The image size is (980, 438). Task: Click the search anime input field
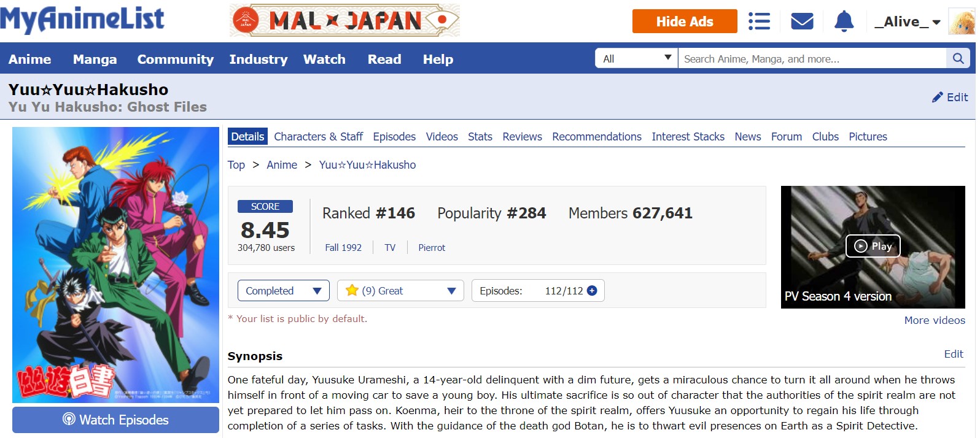tap(812, 59)
